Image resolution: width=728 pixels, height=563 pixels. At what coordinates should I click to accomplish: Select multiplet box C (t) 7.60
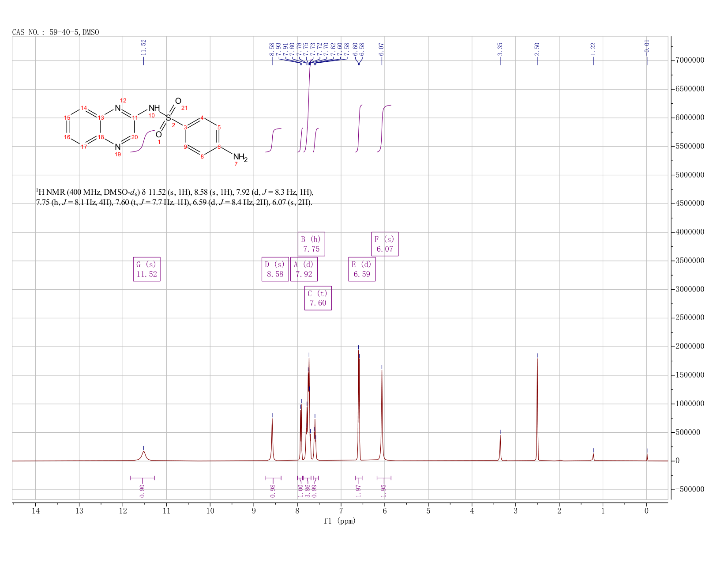coord(318,298)
